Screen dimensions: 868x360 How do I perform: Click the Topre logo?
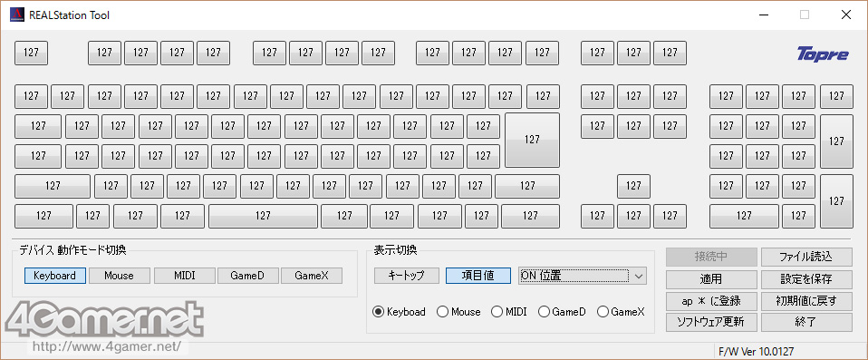point(822,54)
